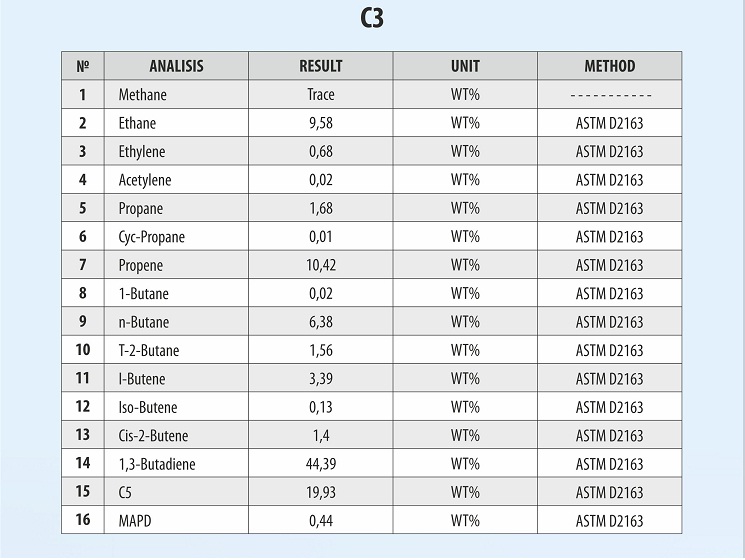Screen dimensions: 745x560
Task: Click the 10,42 result for Propene
Action: (x=321, y=265)
